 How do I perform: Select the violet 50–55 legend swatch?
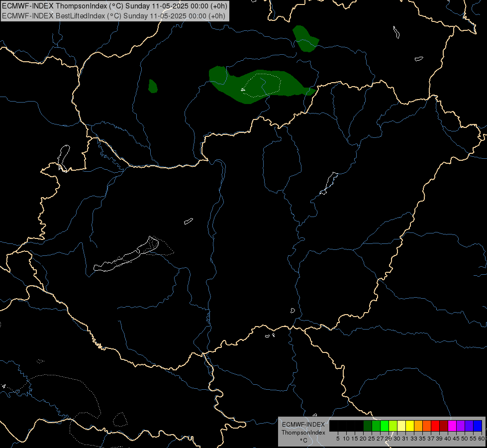469,426
